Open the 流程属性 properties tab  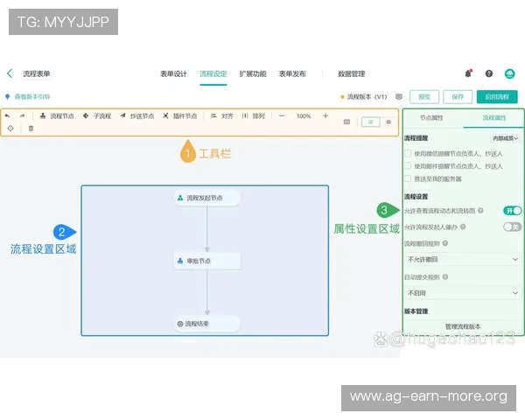pyautogui.click(x=494, y=118)
